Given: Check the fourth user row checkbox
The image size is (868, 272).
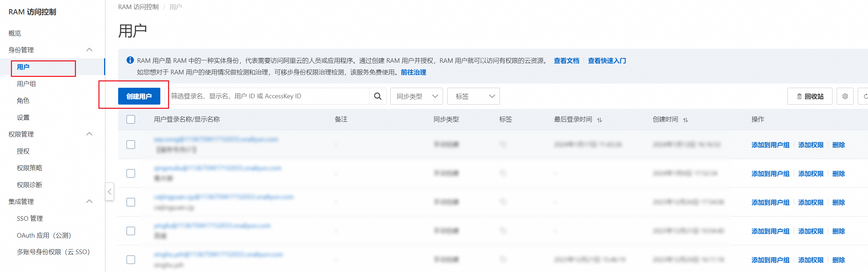Looking at the screenshot, I should coord(131,231).
